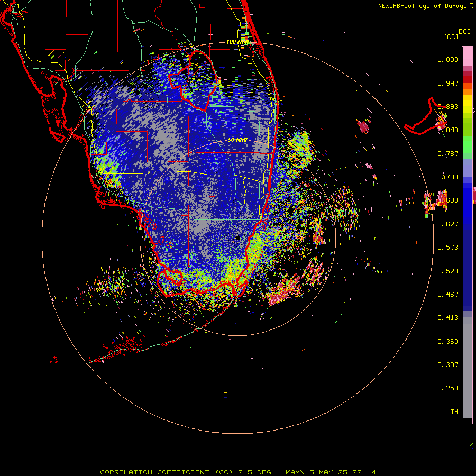Screen dimensions: 476x476
Task: Click the bright green segment of color bar
Action: click(467, 144)
